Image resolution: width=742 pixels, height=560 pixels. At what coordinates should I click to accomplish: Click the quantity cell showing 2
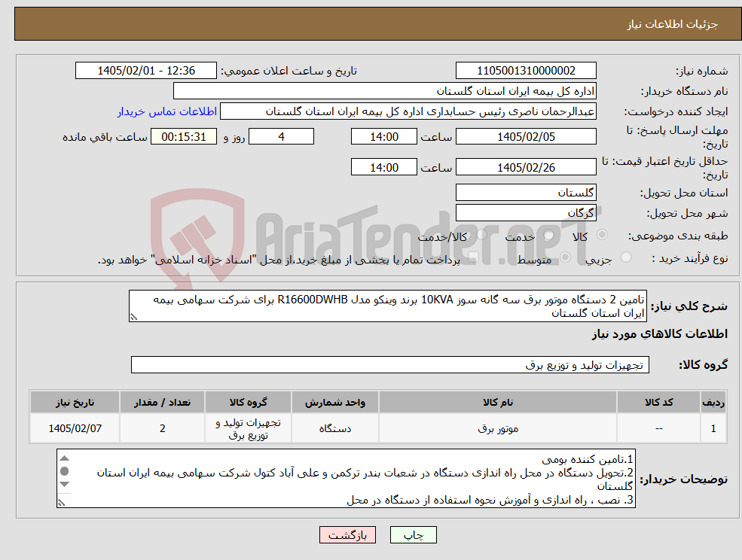click(x=162, y=428)
